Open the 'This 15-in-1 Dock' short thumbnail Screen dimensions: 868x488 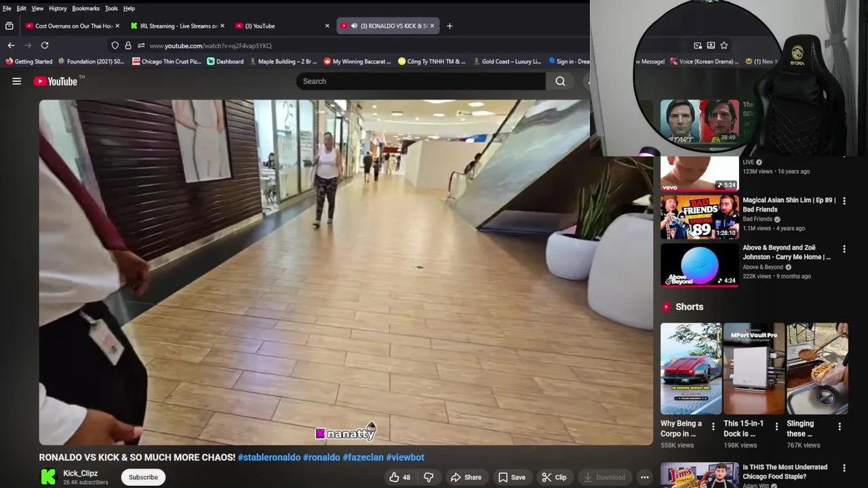click(754, 368)
